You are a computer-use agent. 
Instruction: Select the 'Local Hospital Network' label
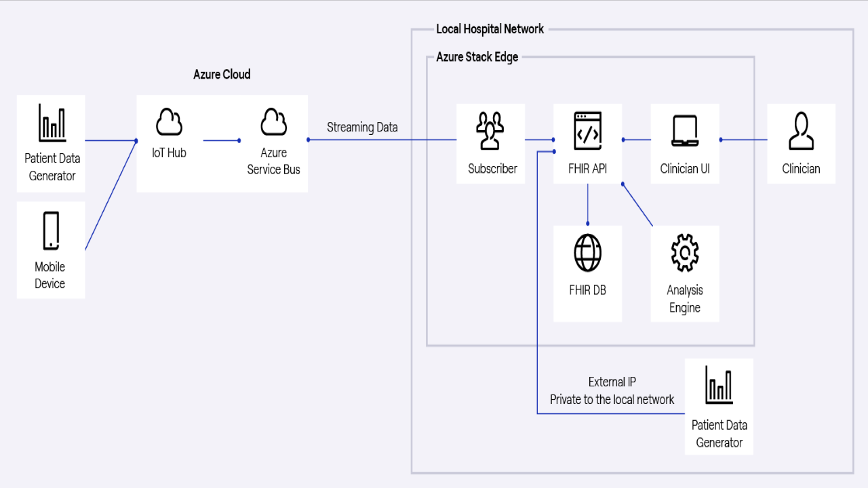[490, 29]
